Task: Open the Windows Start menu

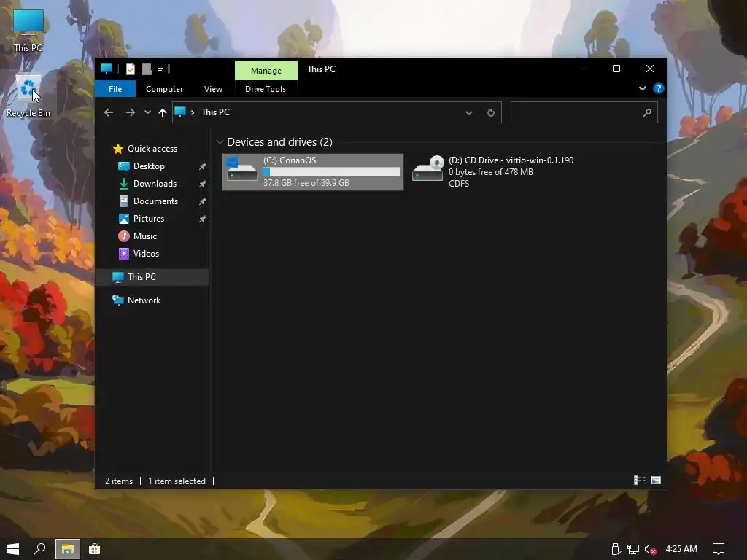Action: (13, 549)
